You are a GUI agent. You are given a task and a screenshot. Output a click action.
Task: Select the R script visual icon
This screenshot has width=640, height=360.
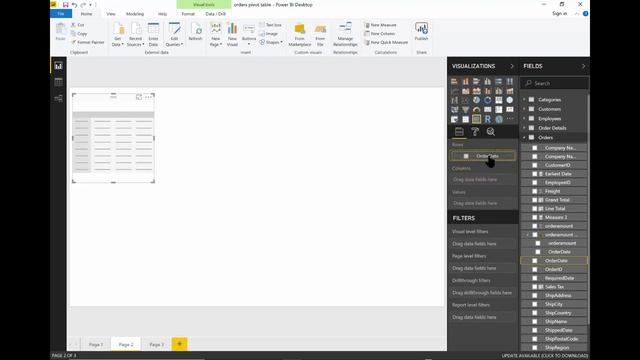[x=487, y=119]
